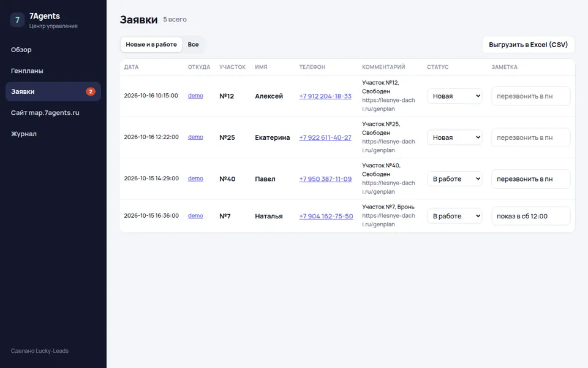
Task: Focus note field in Алексей's row
Action: (x=531, y=96)
